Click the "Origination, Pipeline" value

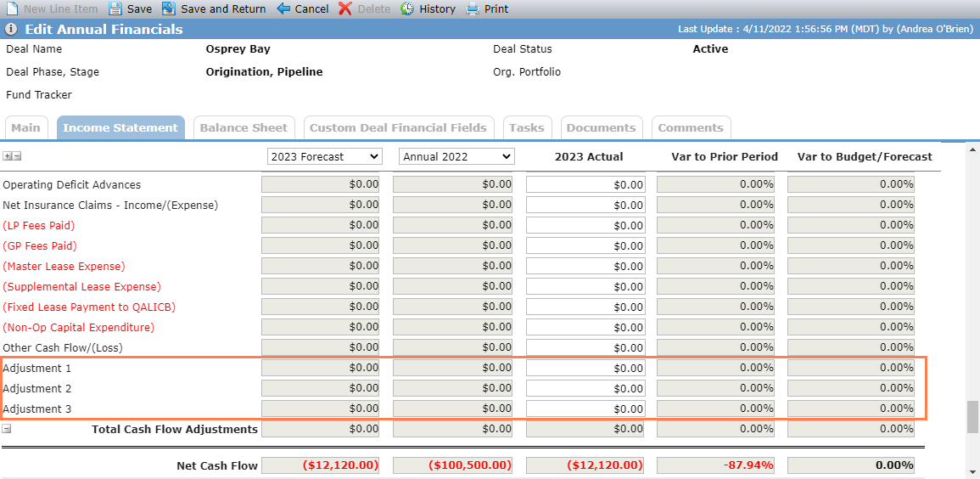pos(265,72)
